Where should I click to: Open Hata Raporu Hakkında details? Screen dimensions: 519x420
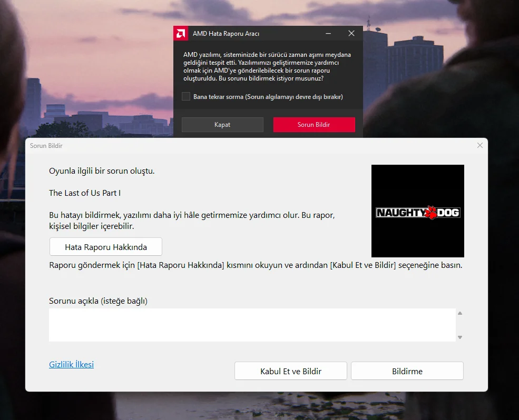pos(105,247)
